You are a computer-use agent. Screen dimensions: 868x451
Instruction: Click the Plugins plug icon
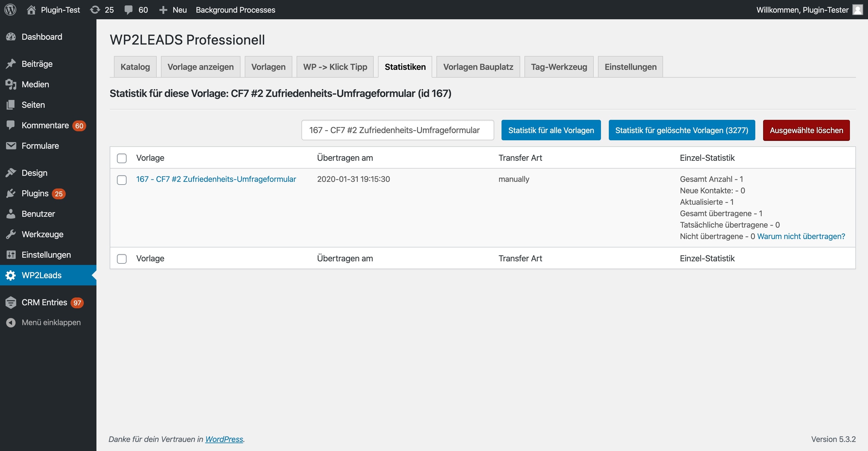pos(11,193)
